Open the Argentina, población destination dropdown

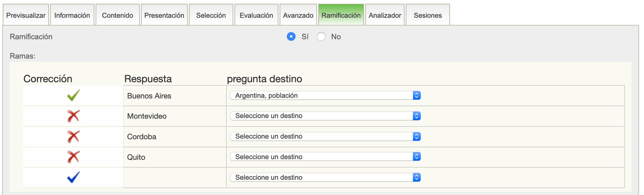tap(325, 95)
